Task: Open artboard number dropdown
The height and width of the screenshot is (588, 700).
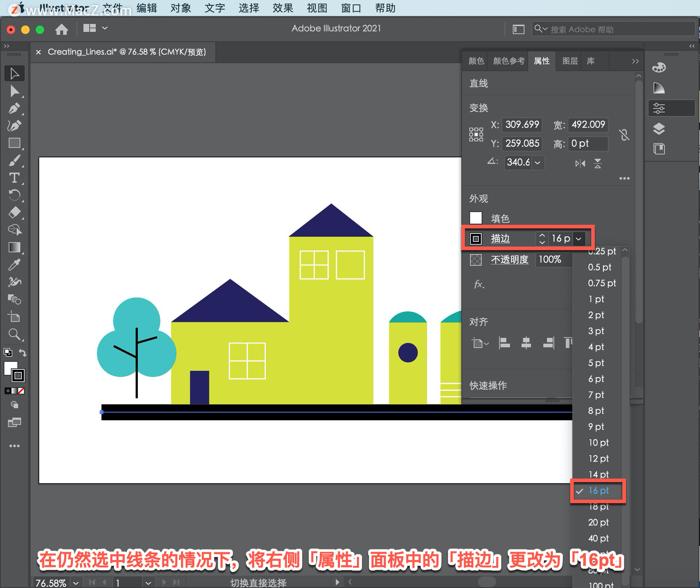Action: (148, 583)
